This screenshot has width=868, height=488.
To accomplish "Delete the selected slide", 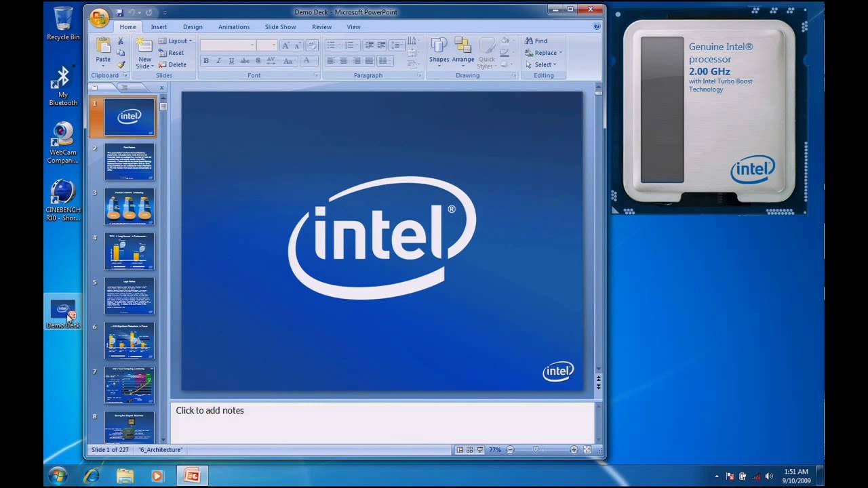I will coord(172,64).
